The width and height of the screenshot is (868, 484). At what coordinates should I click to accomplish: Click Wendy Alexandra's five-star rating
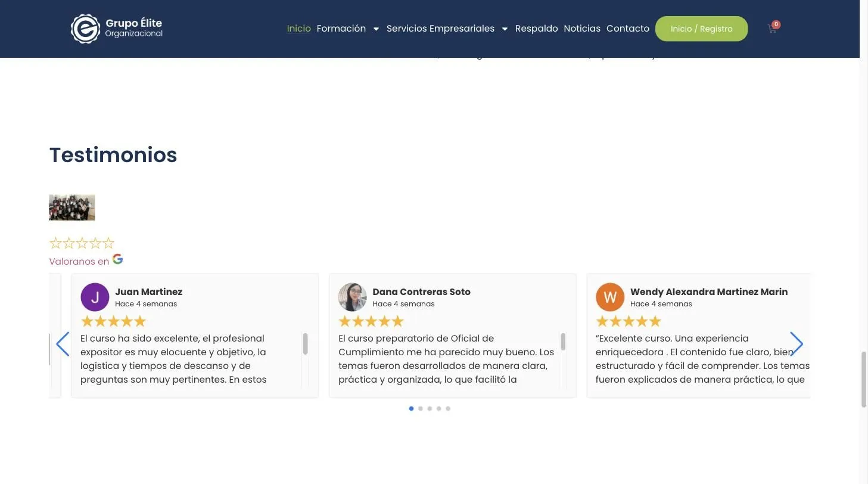tap(629, 322)
